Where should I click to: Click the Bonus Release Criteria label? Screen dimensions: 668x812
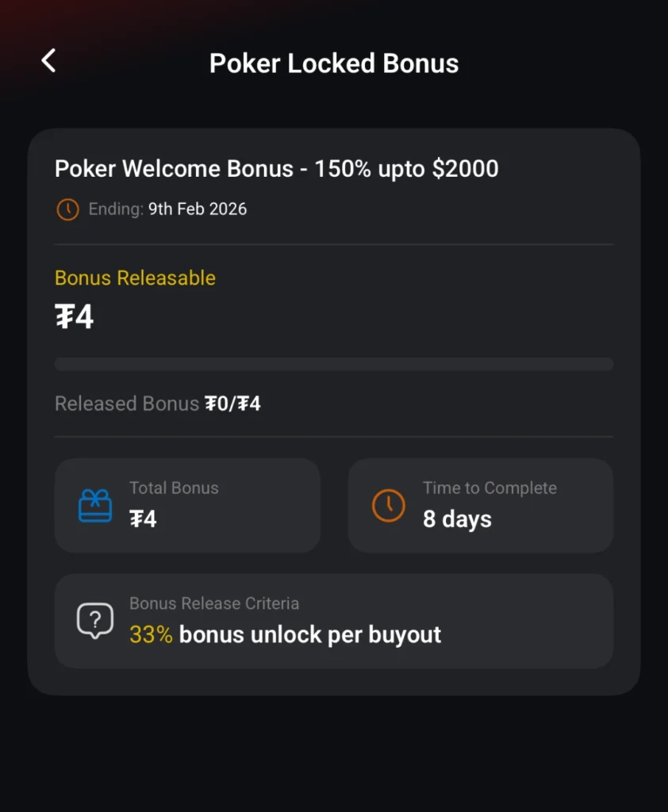coord(214,603)
